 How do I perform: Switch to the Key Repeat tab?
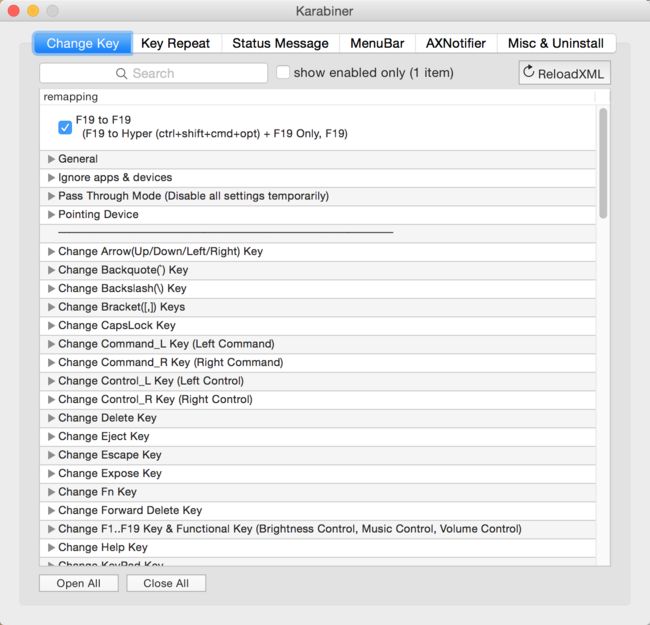176,43
